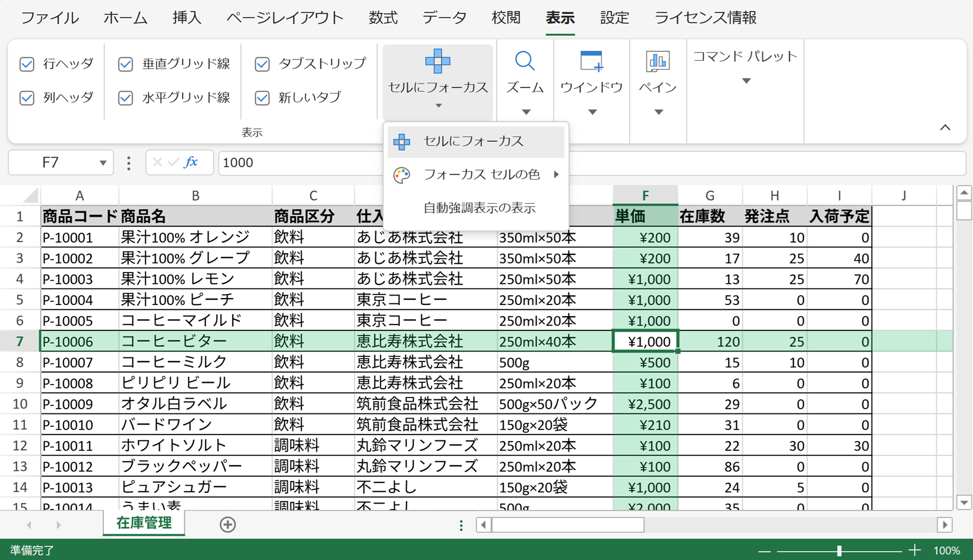Click the vertical scrollbar down arrow

964,503
